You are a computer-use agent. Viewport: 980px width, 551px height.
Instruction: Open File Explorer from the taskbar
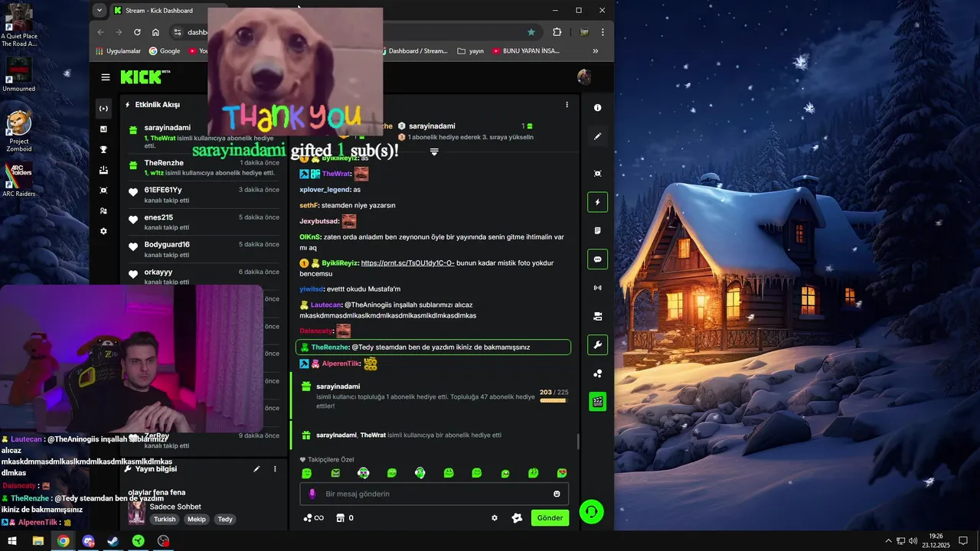(38, 541)
